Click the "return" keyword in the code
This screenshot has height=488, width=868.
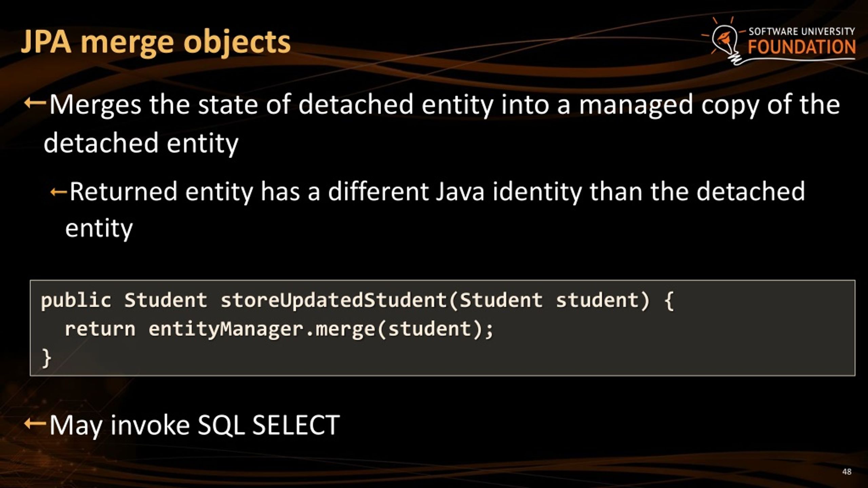[100, 329]
